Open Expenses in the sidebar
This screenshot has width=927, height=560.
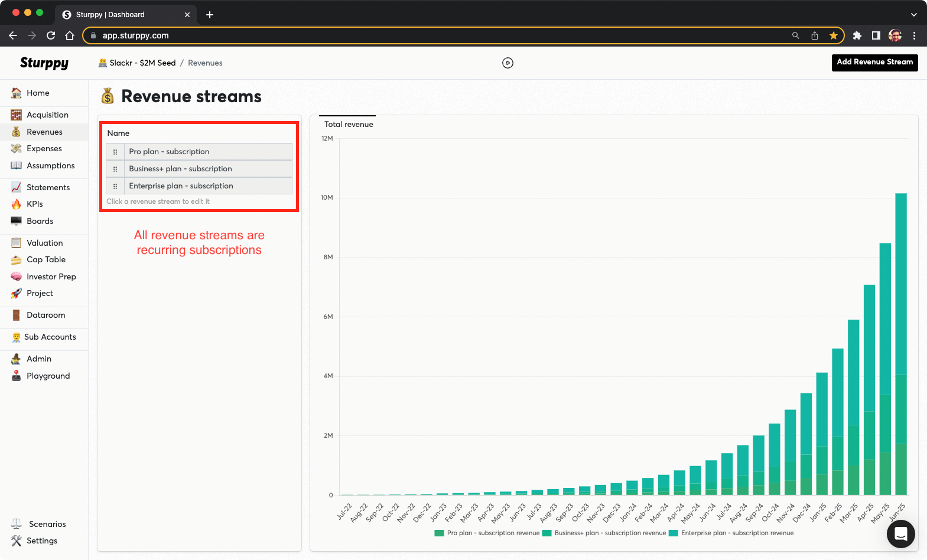[44, 149]
